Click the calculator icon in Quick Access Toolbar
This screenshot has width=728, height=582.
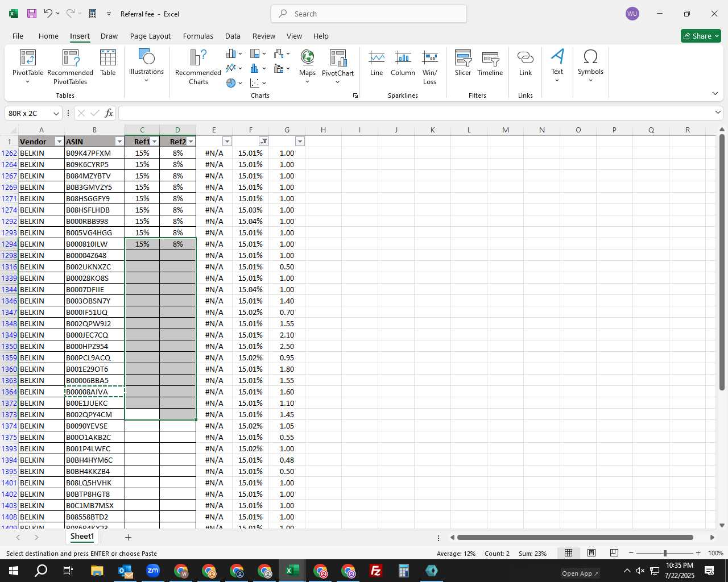93,14
